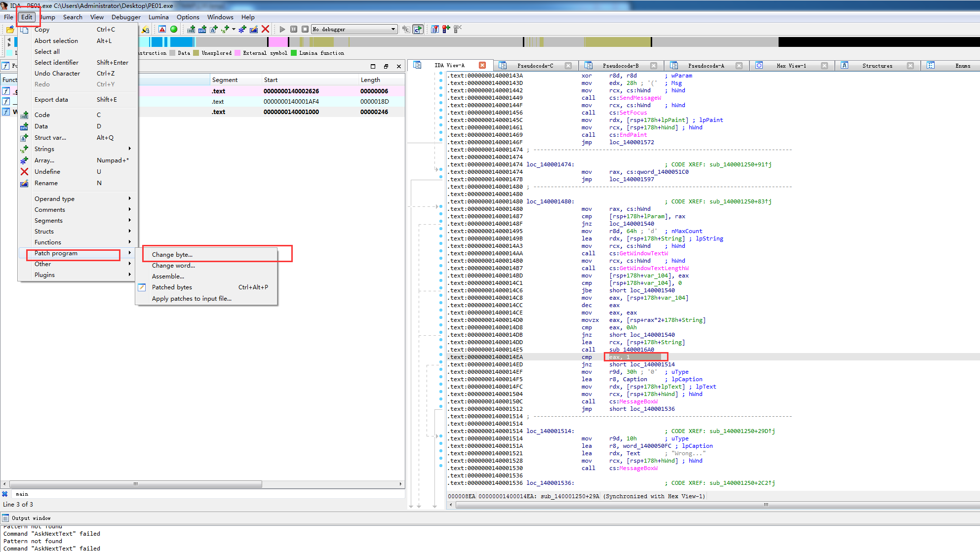The image size is (980, 552).
Task: Click the pink External symbol navigation band
Action: pyautogui.click(x=278, y=42)
